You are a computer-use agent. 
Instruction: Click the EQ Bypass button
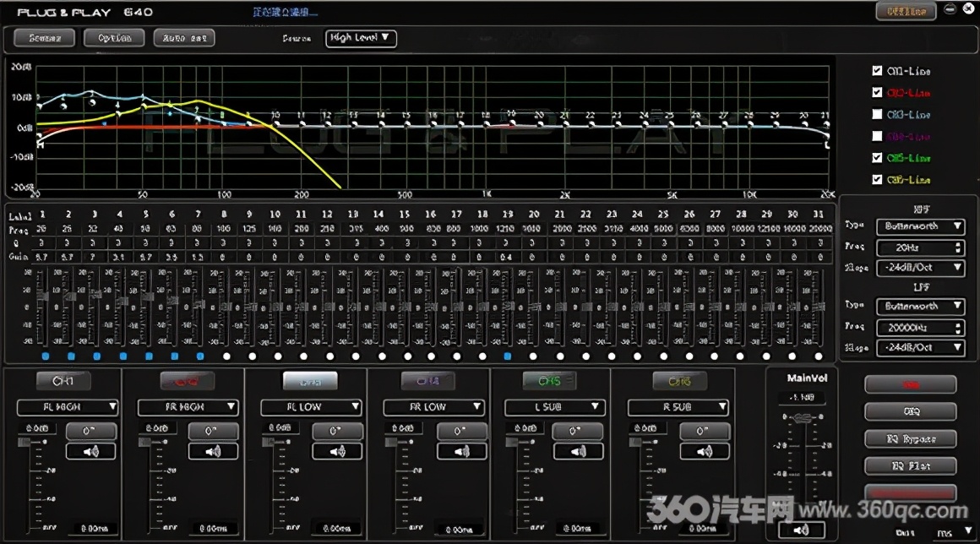pyautogui.click(x=911, y=439)
